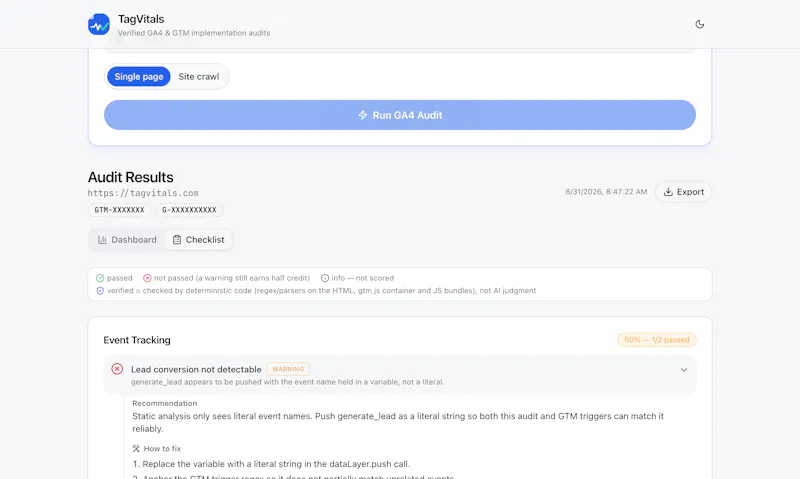
Task: Click the info legend icon
Action: click(324, 278)
